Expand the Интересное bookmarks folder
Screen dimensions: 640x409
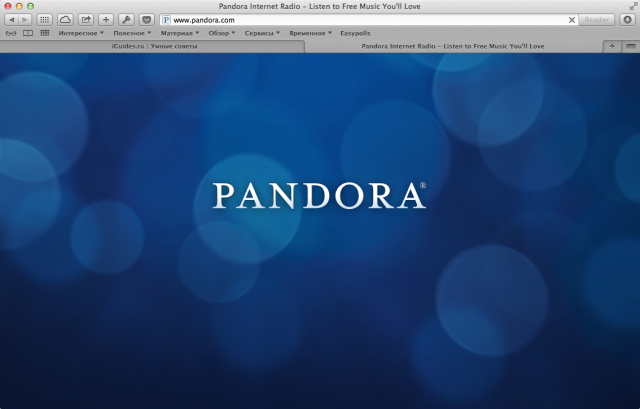(81, 33)
